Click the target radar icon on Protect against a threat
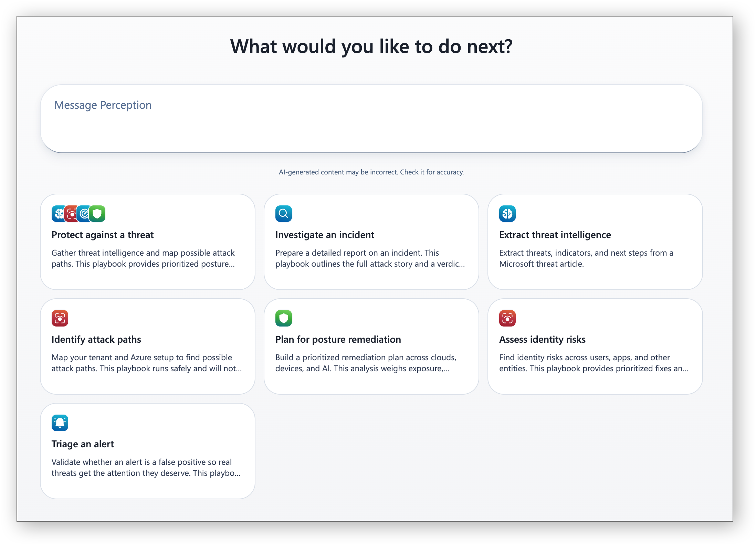Image resolution: width=756 pixels, height=545 pixels. point(84,214)
